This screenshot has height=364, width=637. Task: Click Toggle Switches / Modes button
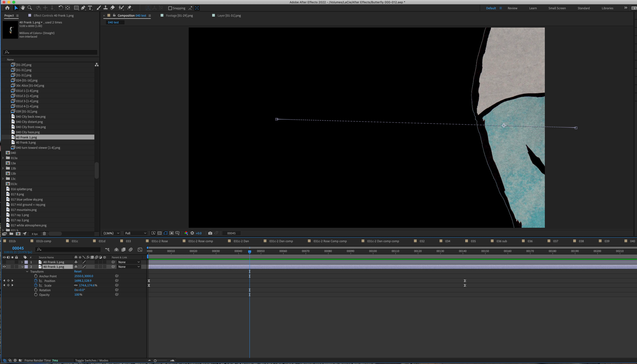click(92, 360)
